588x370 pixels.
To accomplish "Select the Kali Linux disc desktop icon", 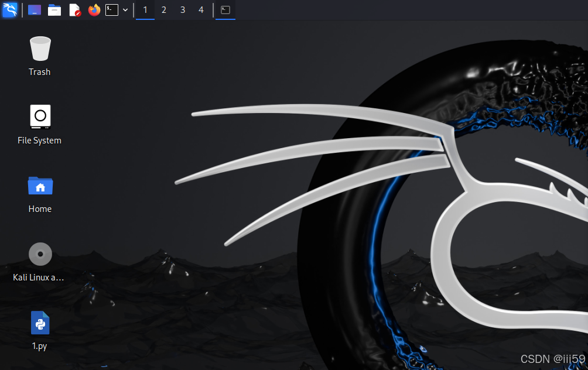I will tap(40, 254).
